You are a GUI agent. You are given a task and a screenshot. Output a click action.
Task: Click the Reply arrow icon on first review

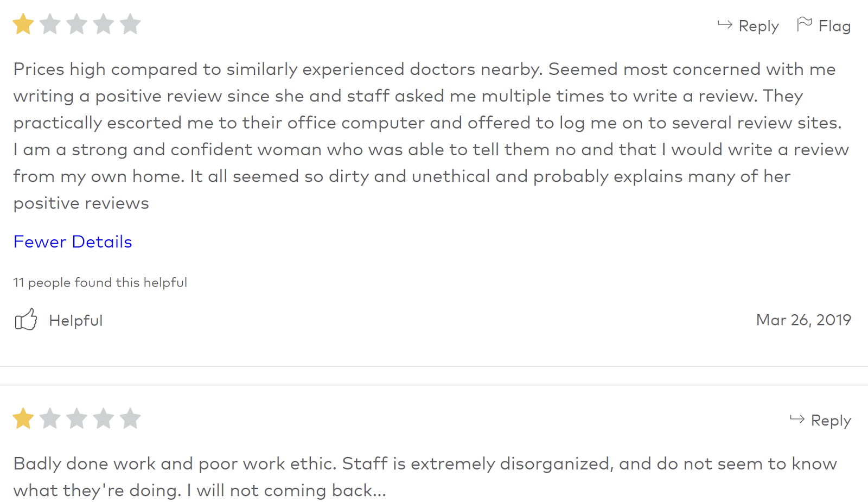click(725, 24)
